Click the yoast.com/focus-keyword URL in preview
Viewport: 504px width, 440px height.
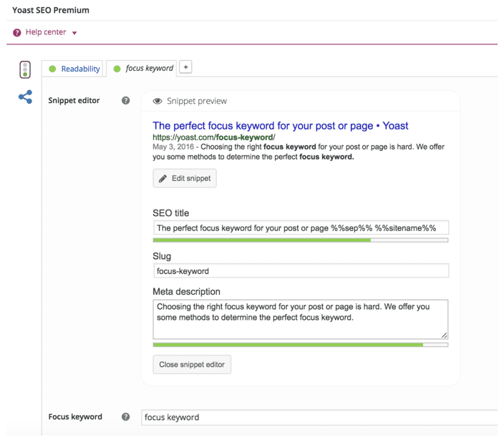214,137
